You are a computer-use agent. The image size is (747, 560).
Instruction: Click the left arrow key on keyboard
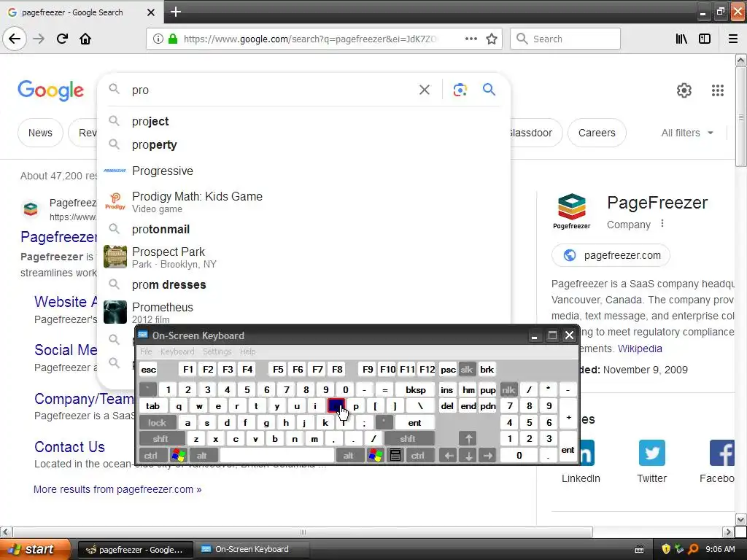tap(449, 455)
